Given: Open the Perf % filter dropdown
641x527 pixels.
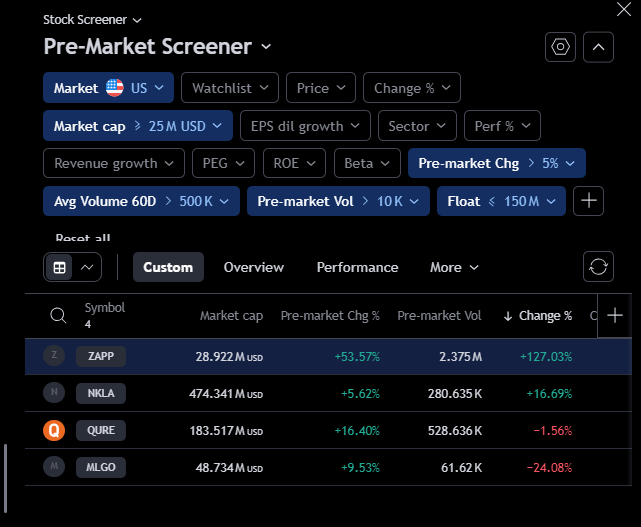Looking at the screenshot, I should coord(502,126).
